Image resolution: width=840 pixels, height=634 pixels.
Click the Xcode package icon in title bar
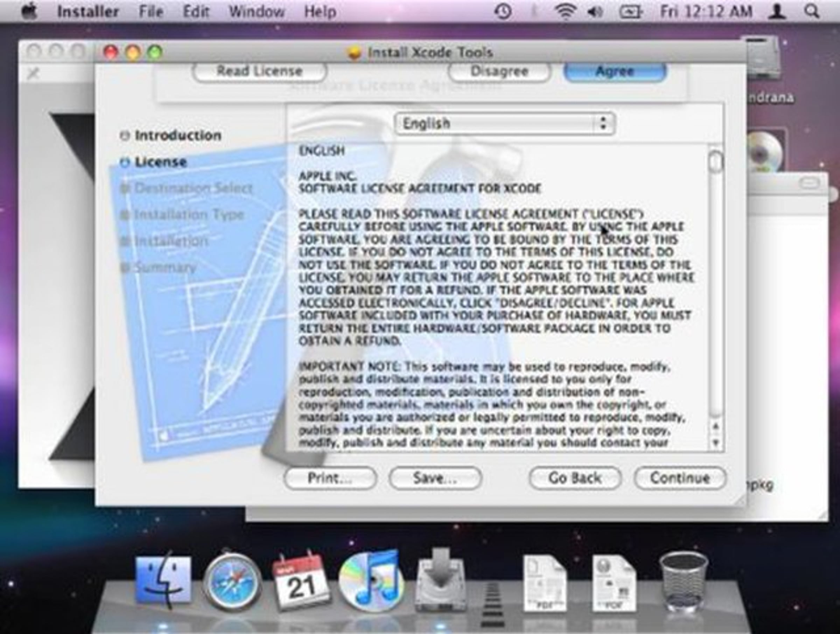[354, 53]
